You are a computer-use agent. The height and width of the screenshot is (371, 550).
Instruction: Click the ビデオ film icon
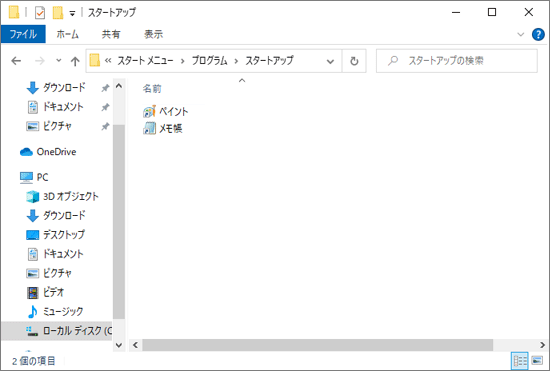coord(33,292)
